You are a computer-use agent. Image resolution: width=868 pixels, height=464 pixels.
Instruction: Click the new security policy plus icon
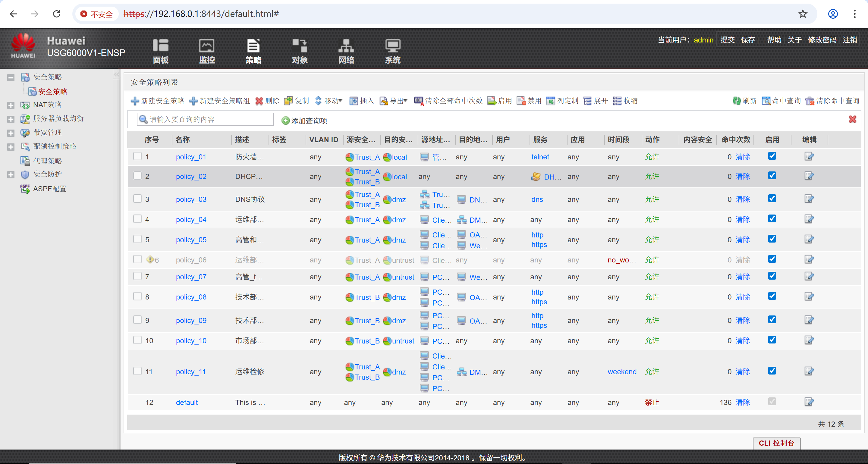point(135,101)
